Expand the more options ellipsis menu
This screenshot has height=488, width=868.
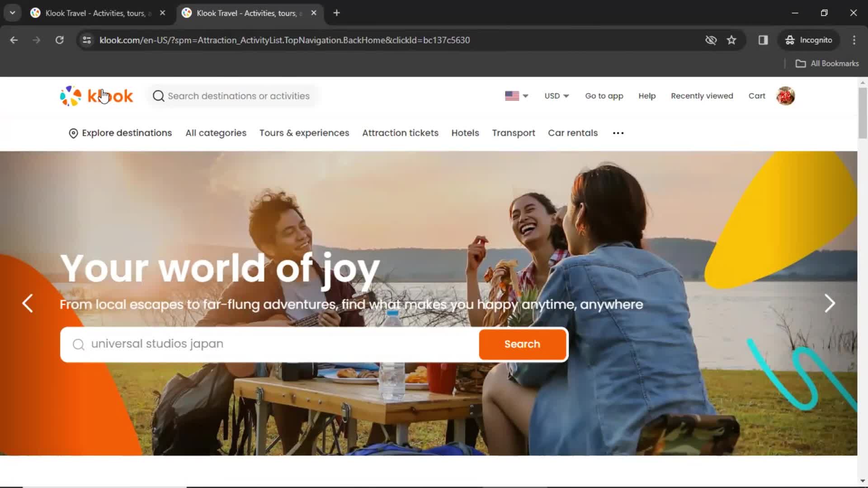tap(618, 132)
